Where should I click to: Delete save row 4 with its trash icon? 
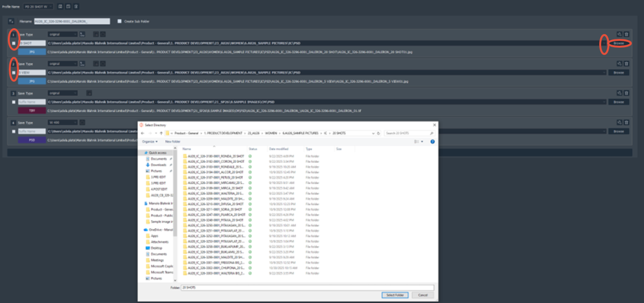coord(626,123)
